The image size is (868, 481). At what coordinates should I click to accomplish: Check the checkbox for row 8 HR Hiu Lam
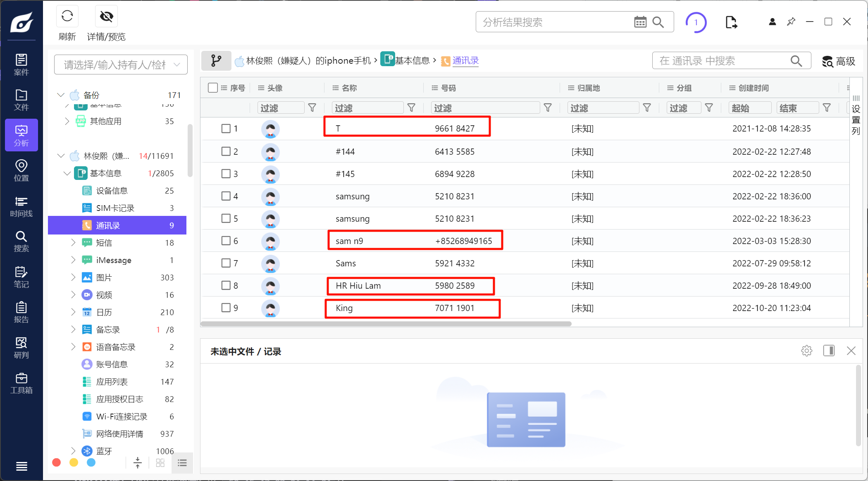pos(226,285)
